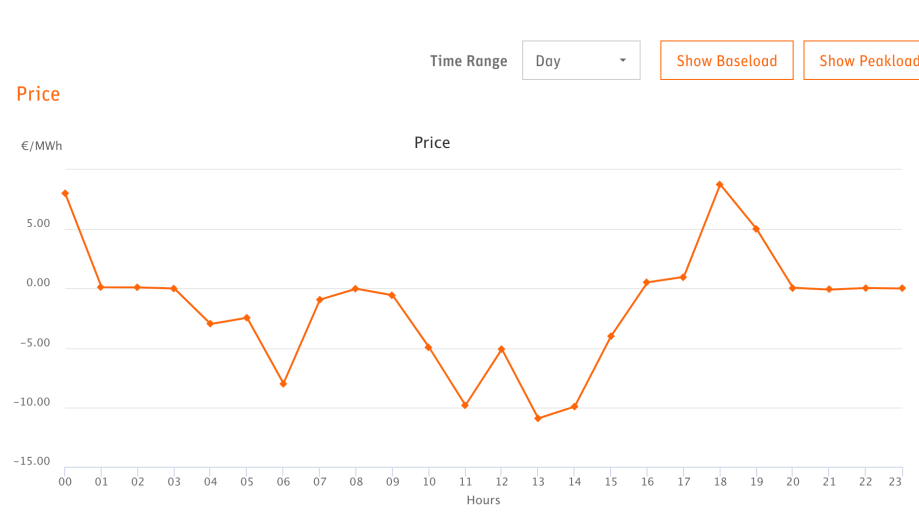Click the data marker at hour 11
Image resolution: width=919 pixels, height=520 pixels.
tap(465, 405)
